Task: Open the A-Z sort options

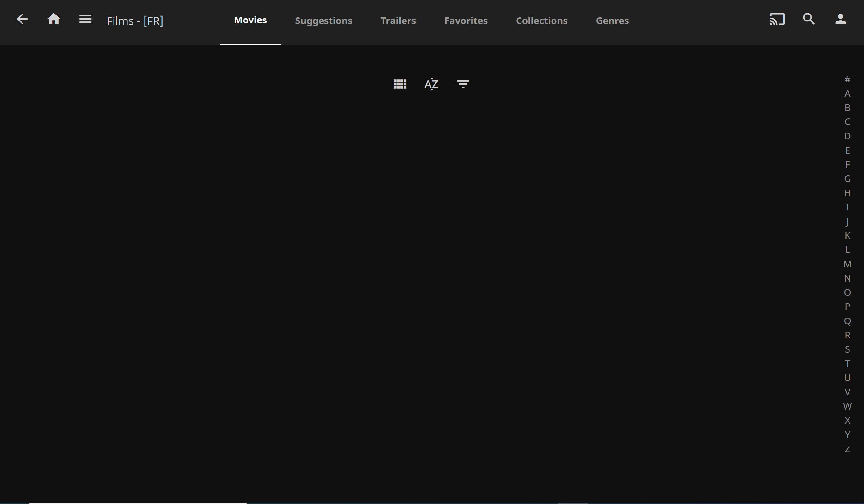Action: tap(431, 84)
